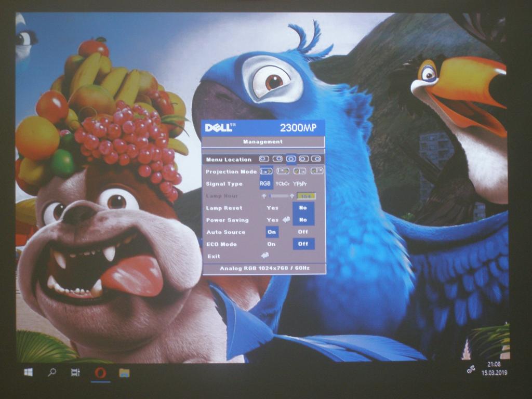Select the first Menu Location position icon
This screenshot has height=399, width=532.
coord(264,159)
